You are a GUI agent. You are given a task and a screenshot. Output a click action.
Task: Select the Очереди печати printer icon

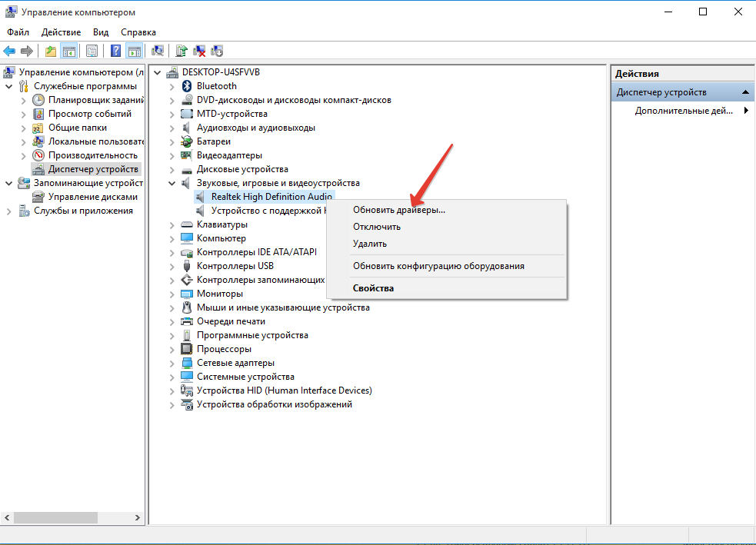[x=187, y=321]
